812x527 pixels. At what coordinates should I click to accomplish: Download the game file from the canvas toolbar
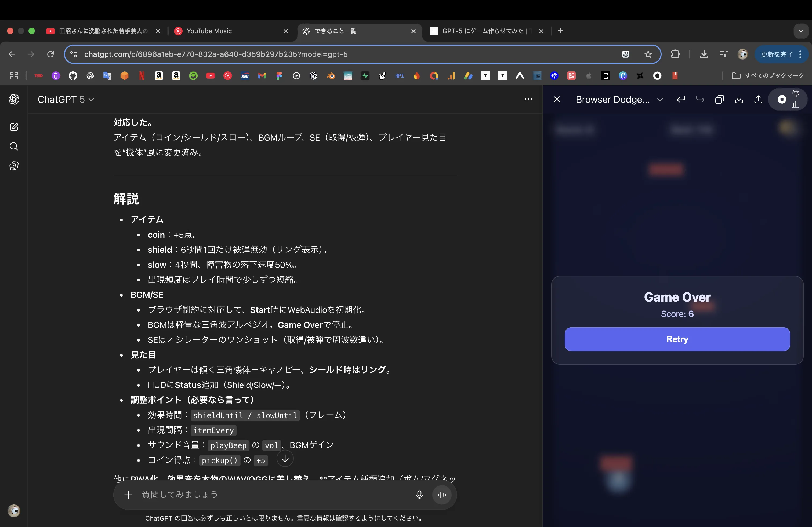tap(739, 99)
